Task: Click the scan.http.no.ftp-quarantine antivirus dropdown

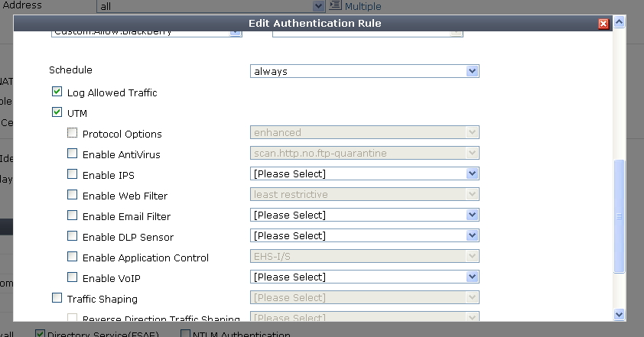Action: coord(365,153)
